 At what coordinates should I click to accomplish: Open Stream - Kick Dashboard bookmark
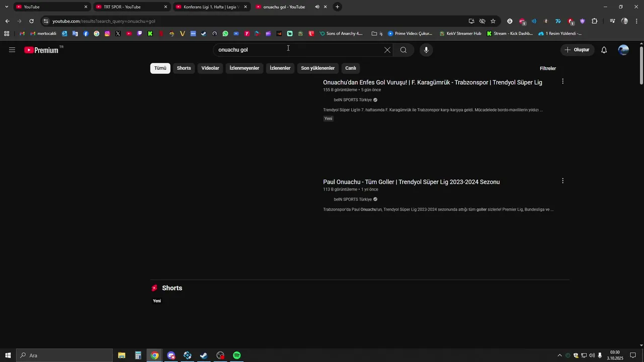[x=510, y=34]
